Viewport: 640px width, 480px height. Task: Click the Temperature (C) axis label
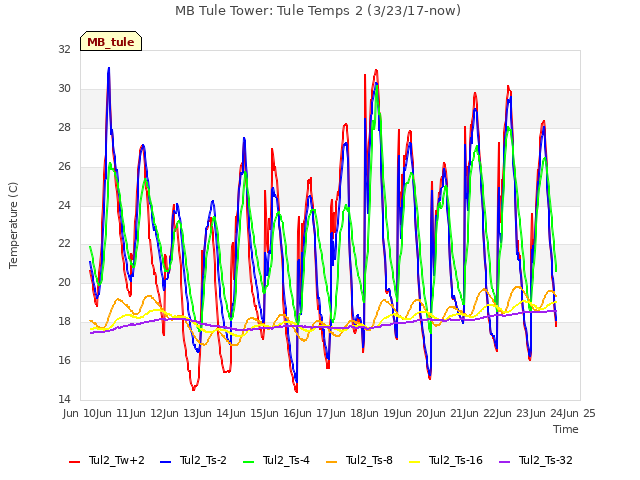coord(13,225)
